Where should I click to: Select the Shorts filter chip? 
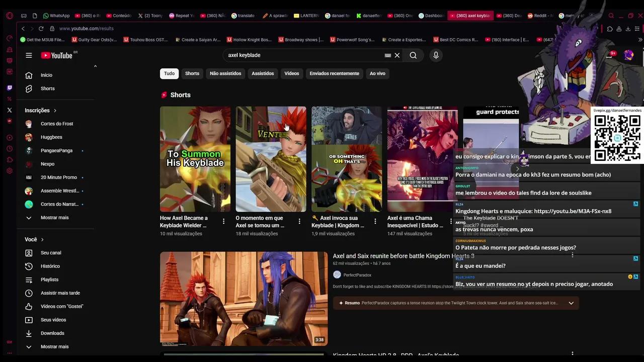tap(192, 73)
